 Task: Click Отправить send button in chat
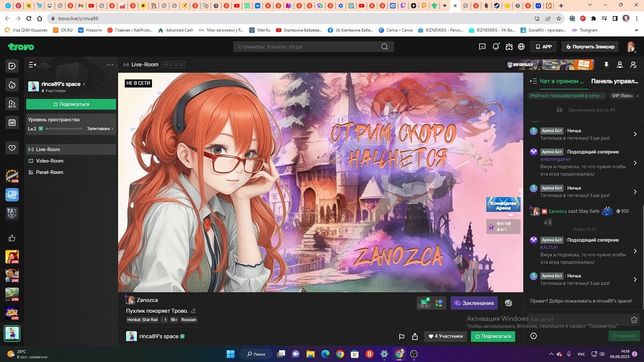624,336
